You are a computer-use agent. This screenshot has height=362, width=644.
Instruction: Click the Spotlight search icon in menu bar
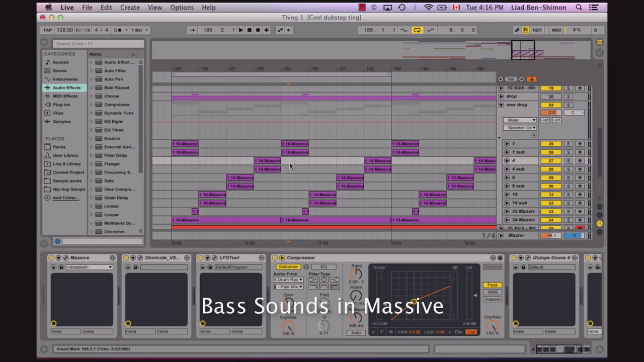coord(579,8)
